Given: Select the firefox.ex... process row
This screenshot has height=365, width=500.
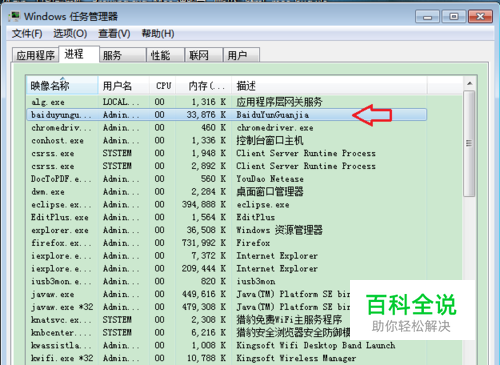Looking at the screenshot, I should 227,243.
